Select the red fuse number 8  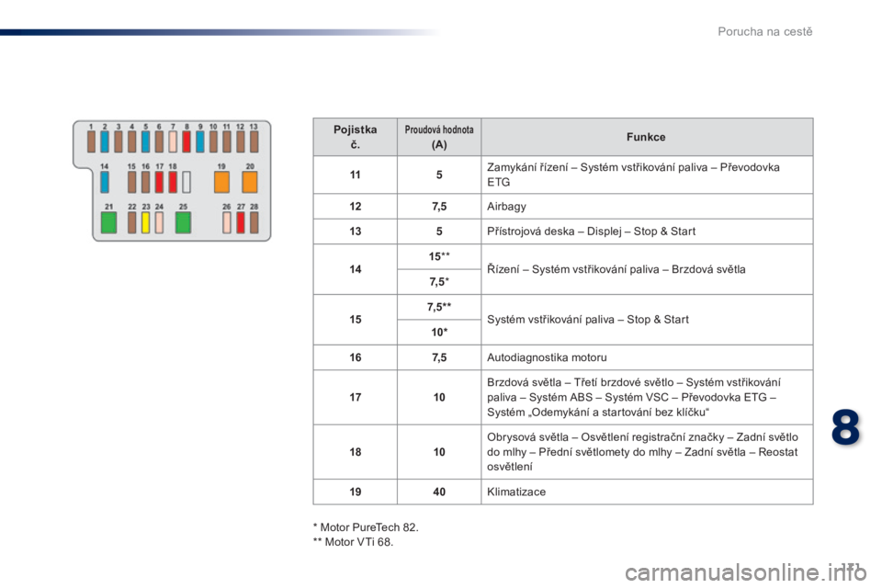point(187,141)
